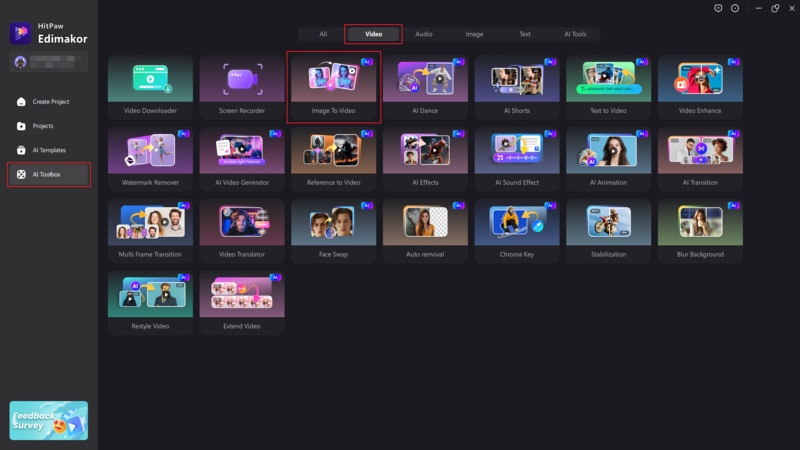Viewport: 800px width, 450px height.
Task: Select the Auto removal tool
Action: pos(425,231)
